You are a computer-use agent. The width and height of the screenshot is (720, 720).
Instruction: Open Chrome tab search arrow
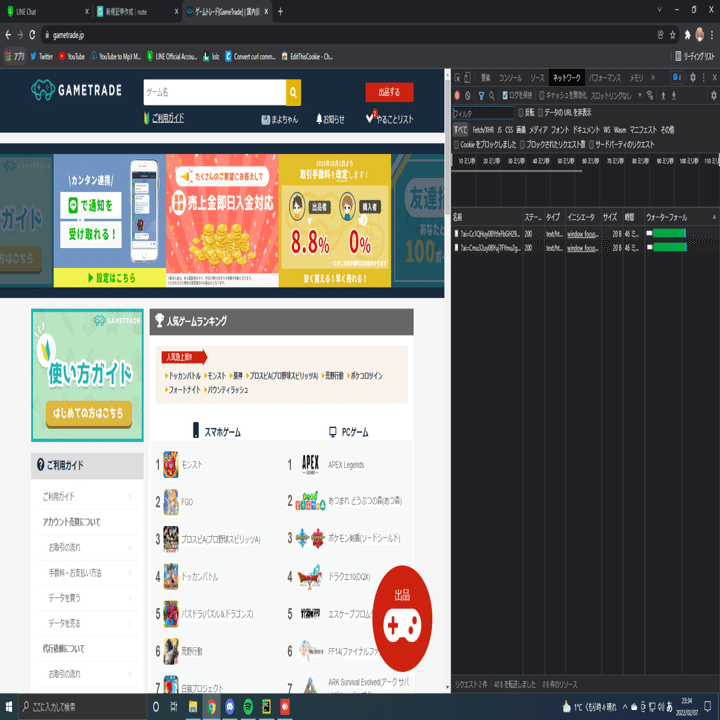(659, 10)
